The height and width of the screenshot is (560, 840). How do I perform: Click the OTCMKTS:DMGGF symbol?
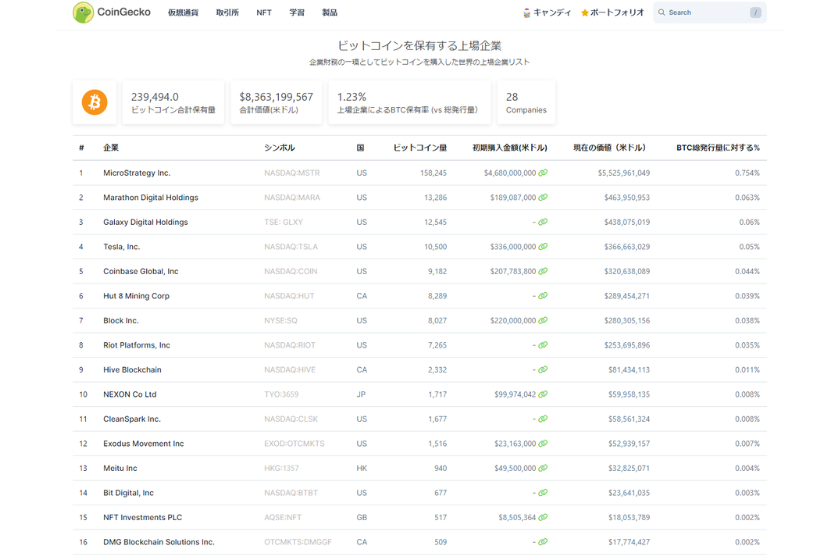pyautogui.click(x=298, y=542)
